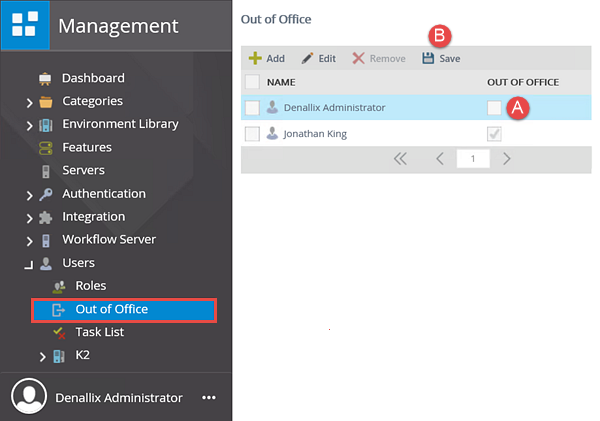600x421 pixels.
Task: Expand the Categories tree node
Action: tap(30, 102)
